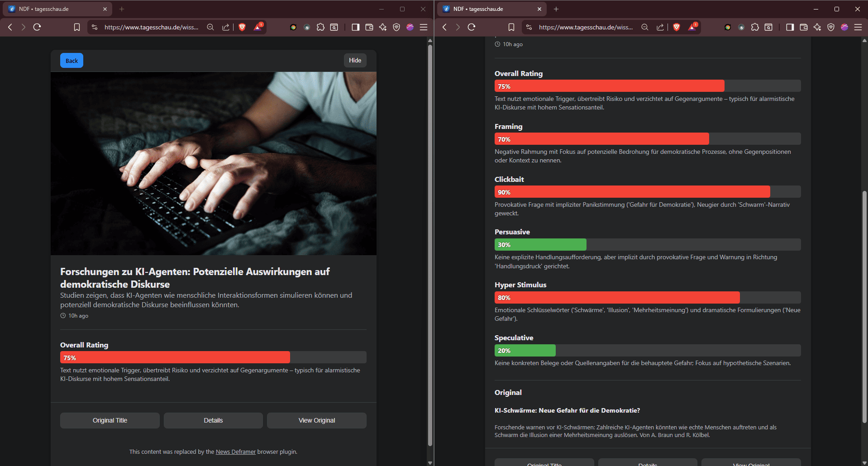Open the News Deframer plugin link
The width and height of the screenshot is (868, 466).
click(x=235, y=452)
